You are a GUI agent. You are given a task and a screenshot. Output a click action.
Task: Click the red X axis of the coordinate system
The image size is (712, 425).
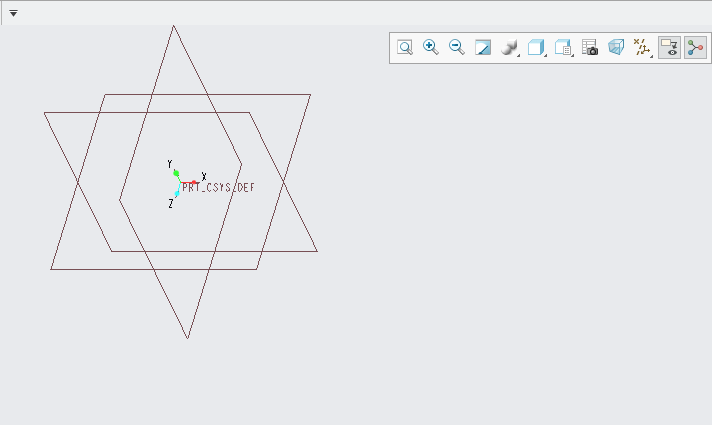coord(192,182)
